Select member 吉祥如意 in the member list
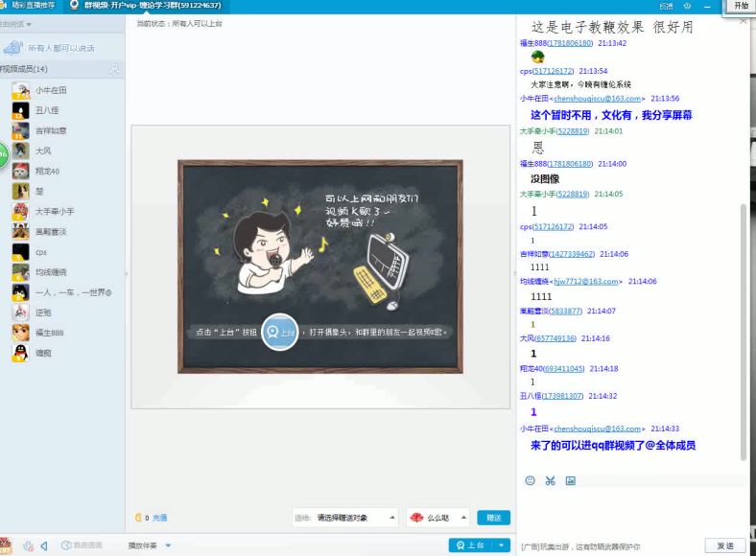The image size is (756, 556). pos(52,130)
